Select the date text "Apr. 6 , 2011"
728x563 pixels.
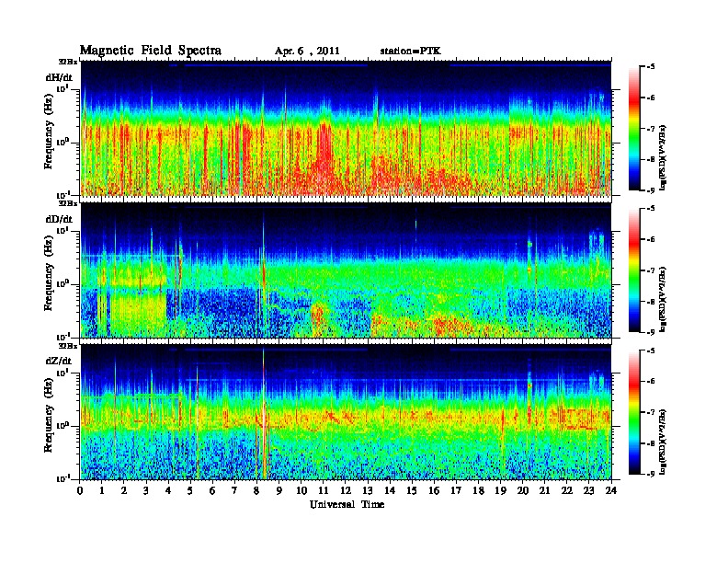coord(307,52)
